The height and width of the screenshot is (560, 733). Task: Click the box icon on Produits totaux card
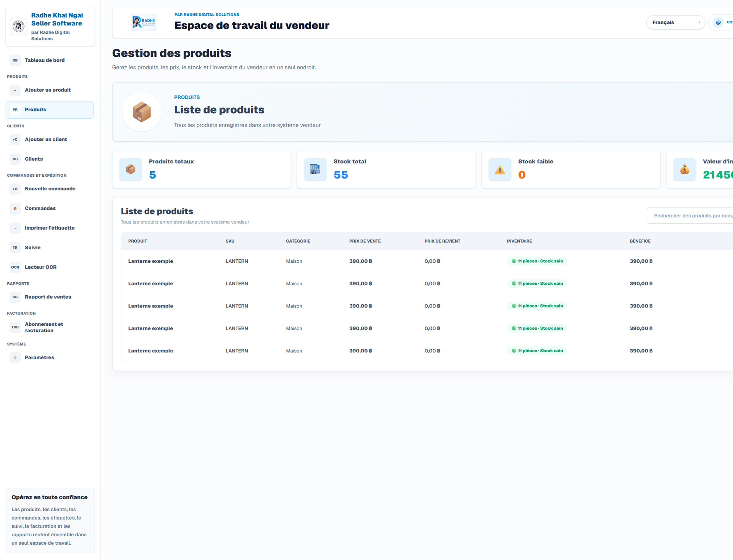(131, 169)
